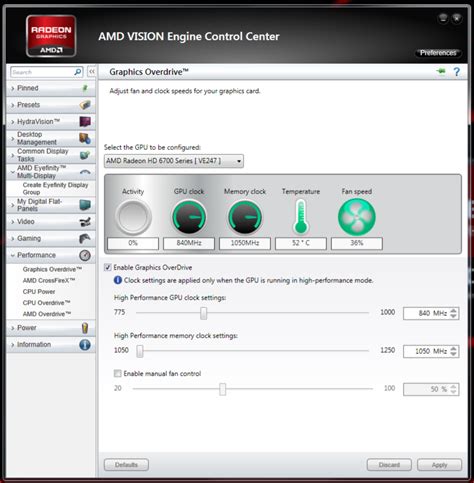
Task: Click the blue info icon by clock settings note
Action: [x=118, y=280]
